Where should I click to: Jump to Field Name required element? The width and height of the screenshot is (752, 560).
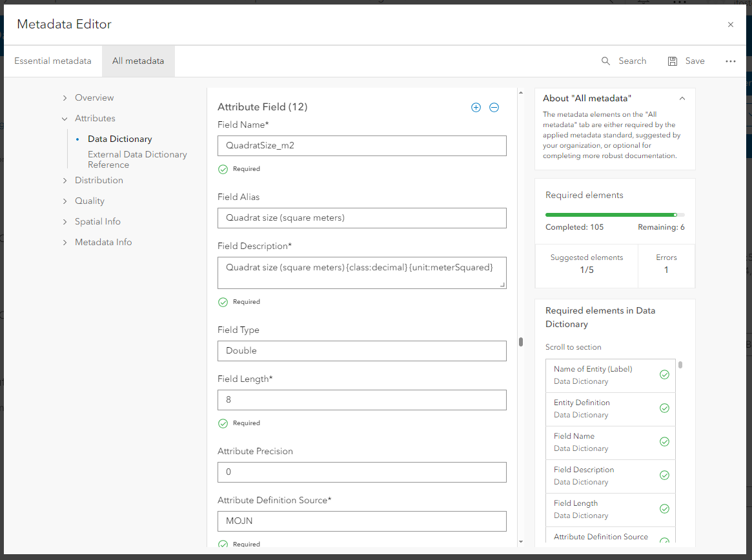(x=610, y=443)
